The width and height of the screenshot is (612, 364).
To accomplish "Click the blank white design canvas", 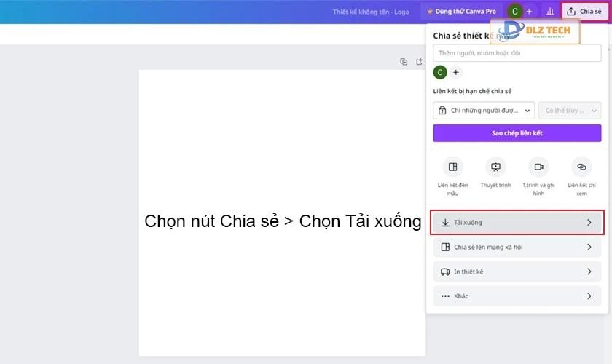I will point(282,291).
